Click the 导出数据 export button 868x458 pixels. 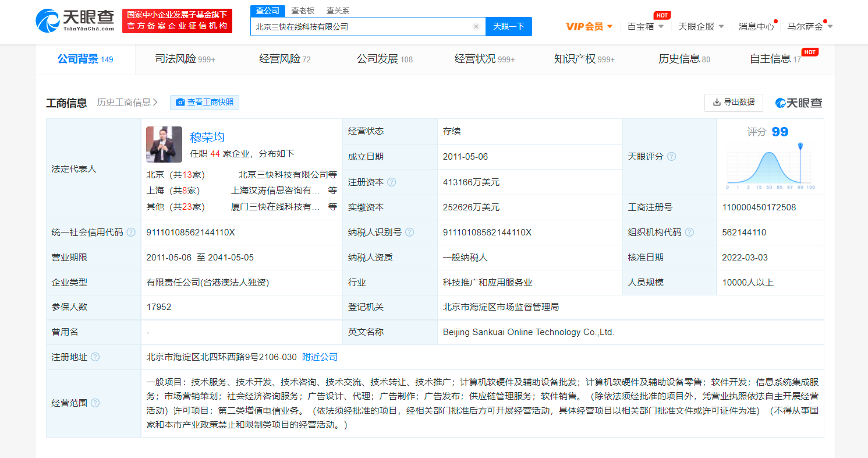[x=733, y=103]
